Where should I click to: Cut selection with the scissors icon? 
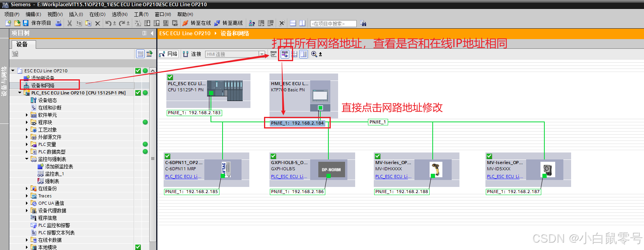(x=69, y=23)
